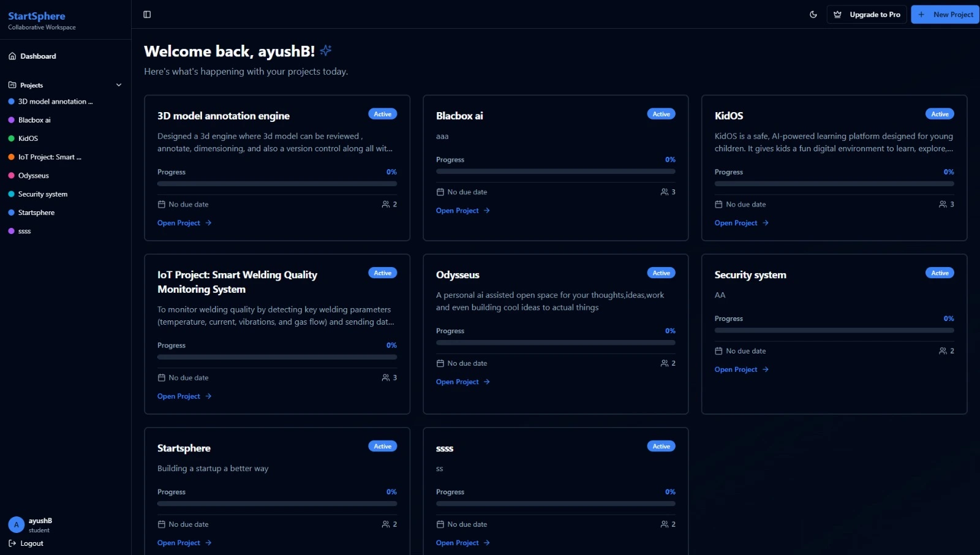This screenshot has width=980, height=555.
Task: Open Project link on Startsphere card
Action: click(x=179, y=543)
